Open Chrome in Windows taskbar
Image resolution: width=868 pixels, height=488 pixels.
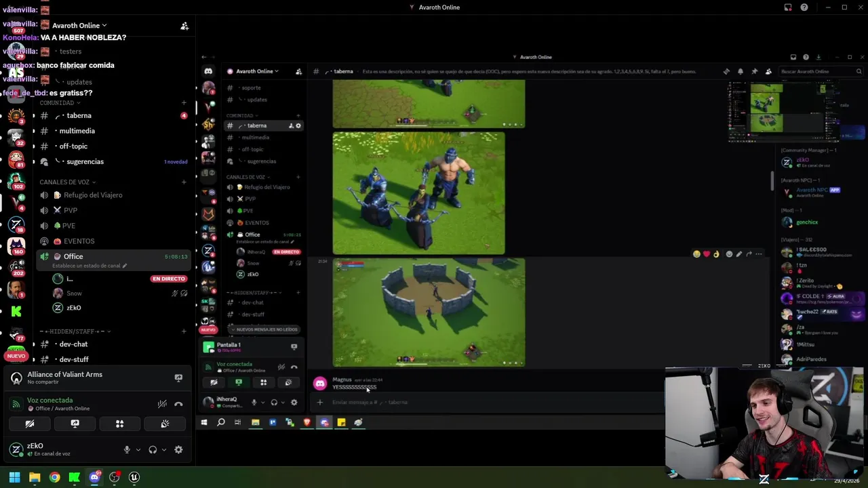(54, 477)
